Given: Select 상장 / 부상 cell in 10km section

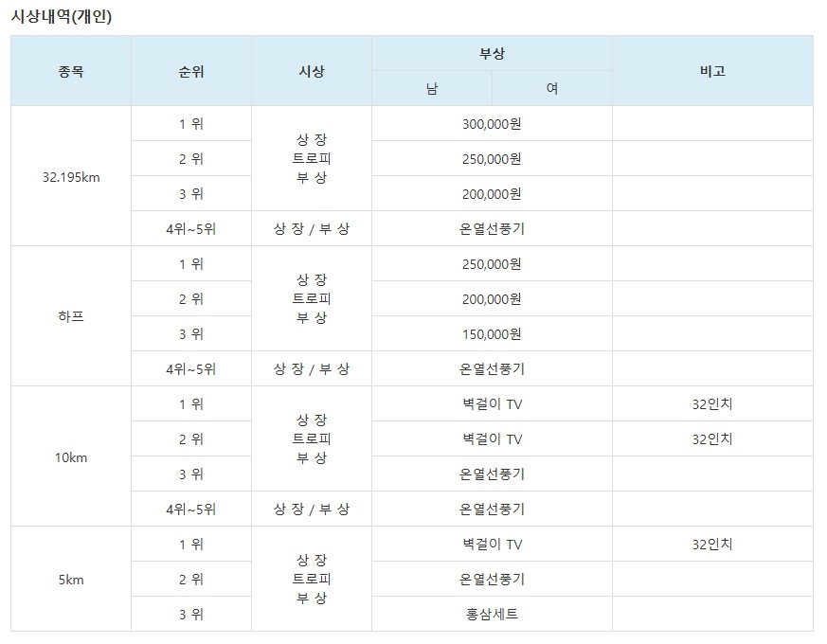Looking at the screenshot, I should tap(311, 509).
